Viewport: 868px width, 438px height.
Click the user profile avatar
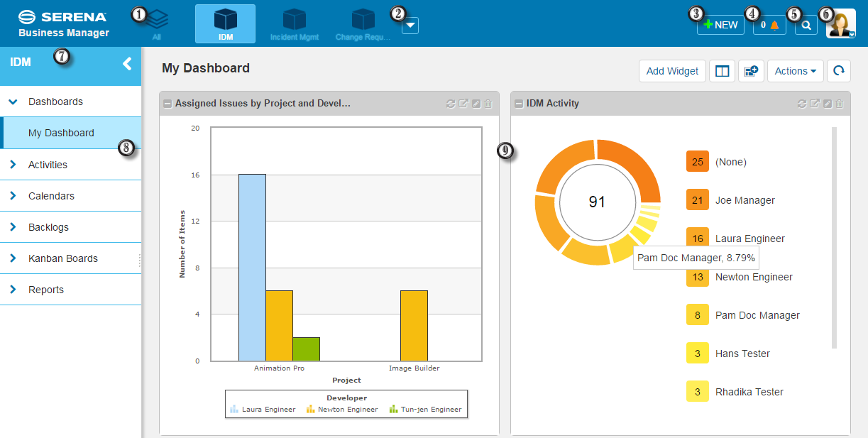(x=840, y=23)
